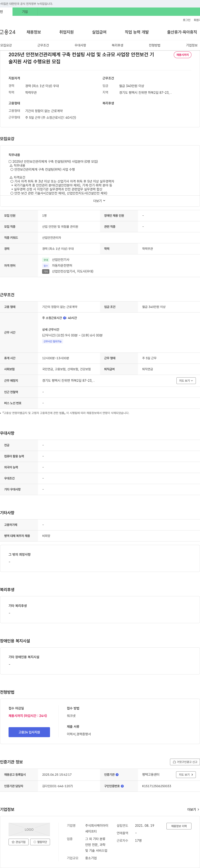Click the 이력서,경력증명서 submission documents text
This screenshot has height=868, width=200.
click(x=79, y=734)
